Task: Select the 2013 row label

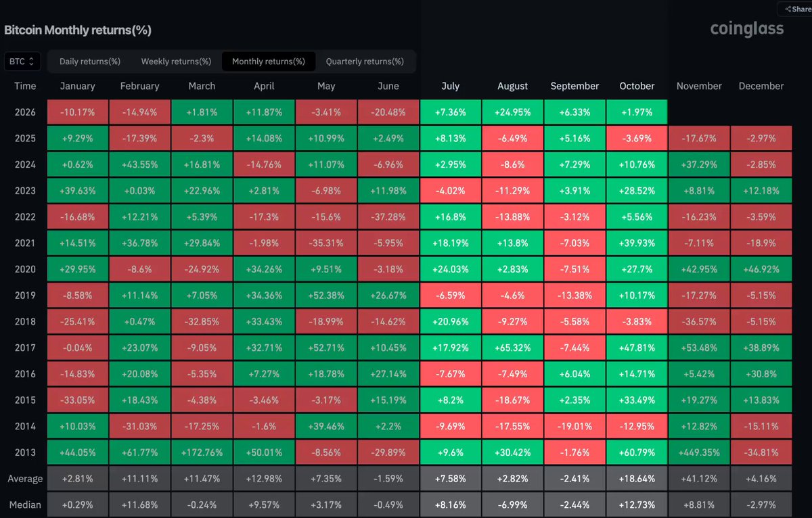Action: point(25,452)
